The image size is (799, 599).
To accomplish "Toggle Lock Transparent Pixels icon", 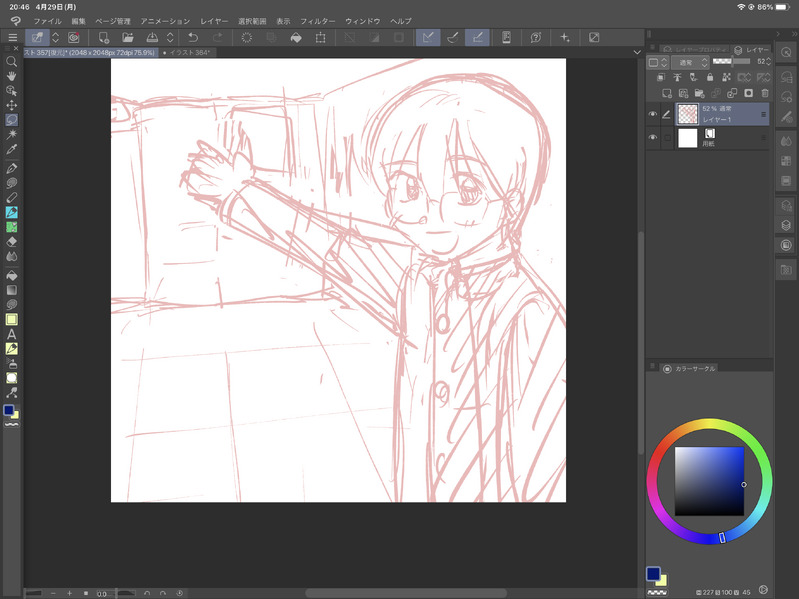I will pyautogui.click(x=726, y=77).
